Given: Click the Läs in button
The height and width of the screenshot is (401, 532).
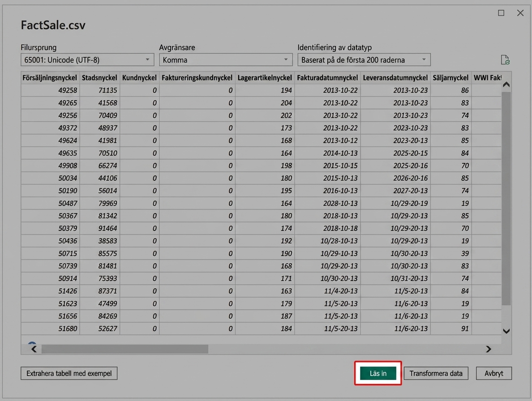Looking at the screenshot, I should (x=378, y=373).
